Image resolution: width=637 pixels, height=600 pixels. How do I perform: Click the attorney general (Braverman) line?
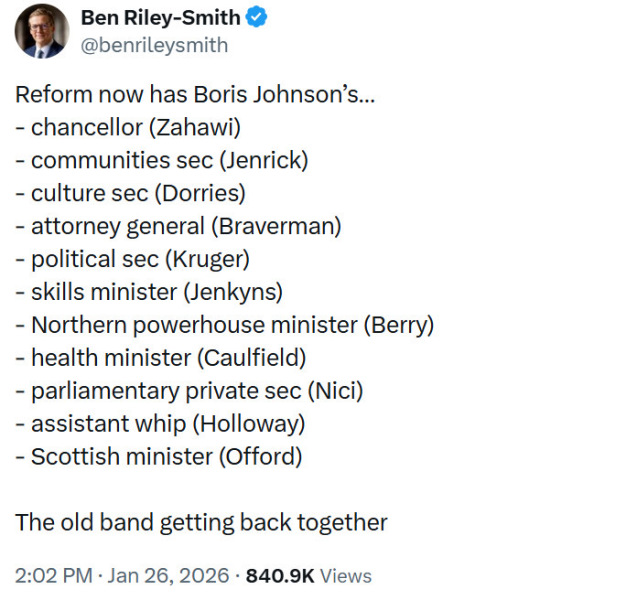[179, 226]
